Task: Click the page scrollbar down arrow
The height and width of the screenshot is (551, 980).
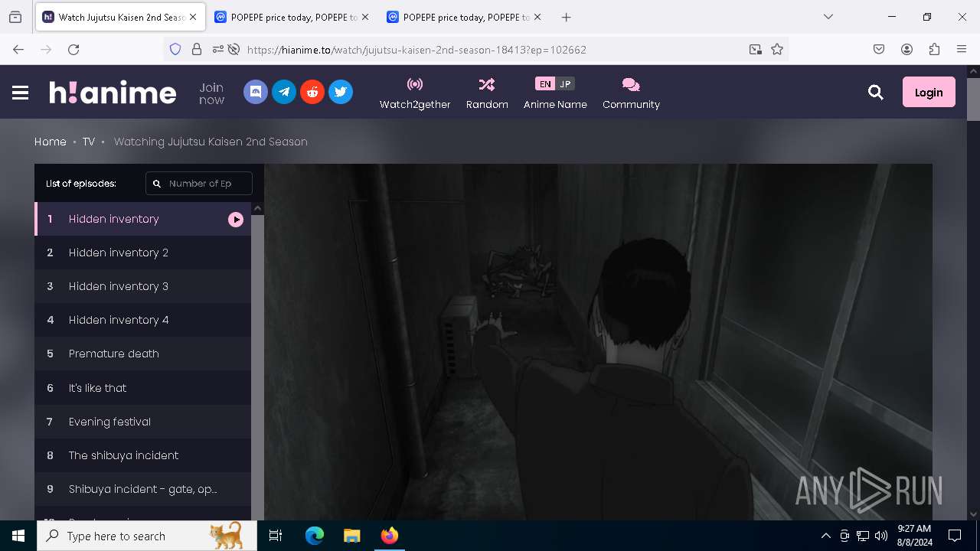Action: pyautogui.click(x=973, y=514)
